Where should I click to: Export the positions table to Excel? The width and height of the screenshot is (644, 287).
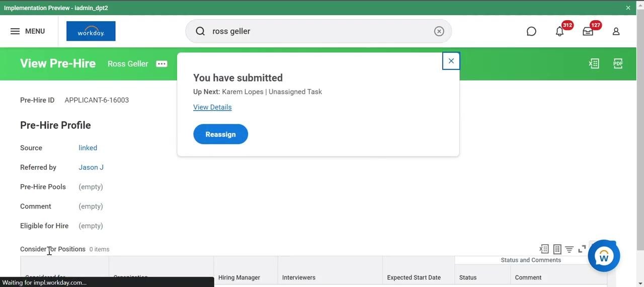point(544,249)
